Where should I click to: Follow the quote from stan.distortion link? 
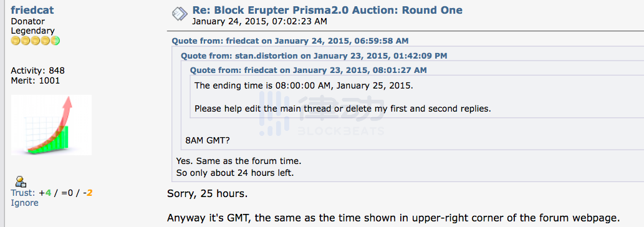[x=314, y=56]
